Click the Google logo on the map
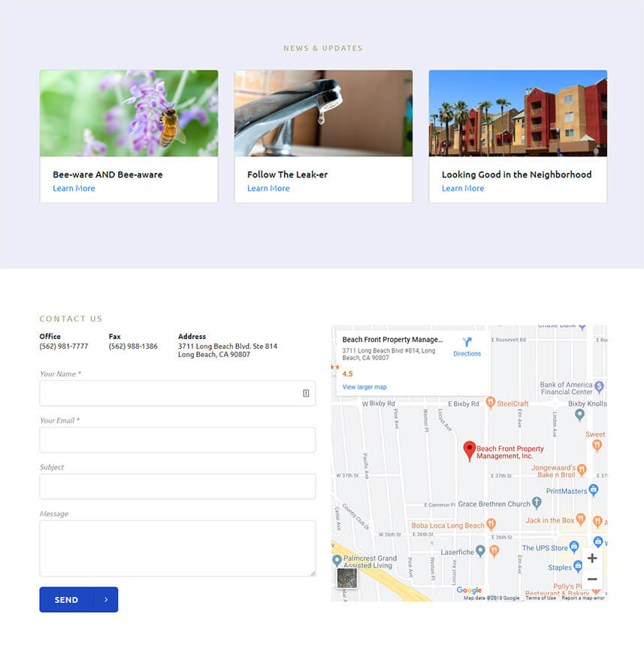Viewport: 644px width, 657px height. [x=469, y=590]
